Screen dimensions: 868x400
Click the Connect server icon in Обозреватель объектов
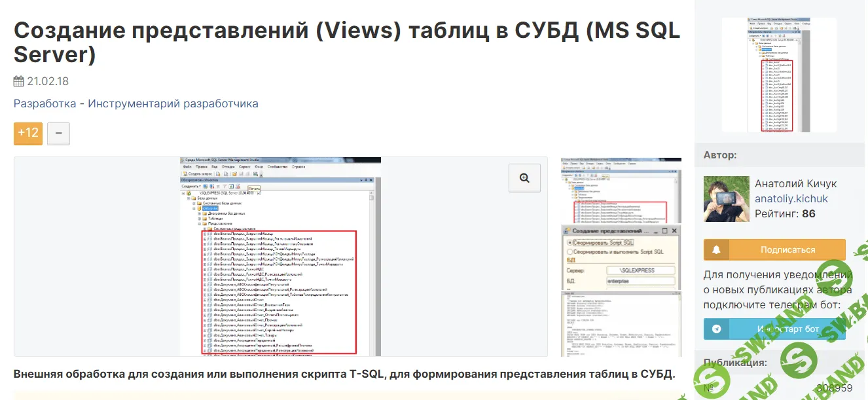[204, 186]
